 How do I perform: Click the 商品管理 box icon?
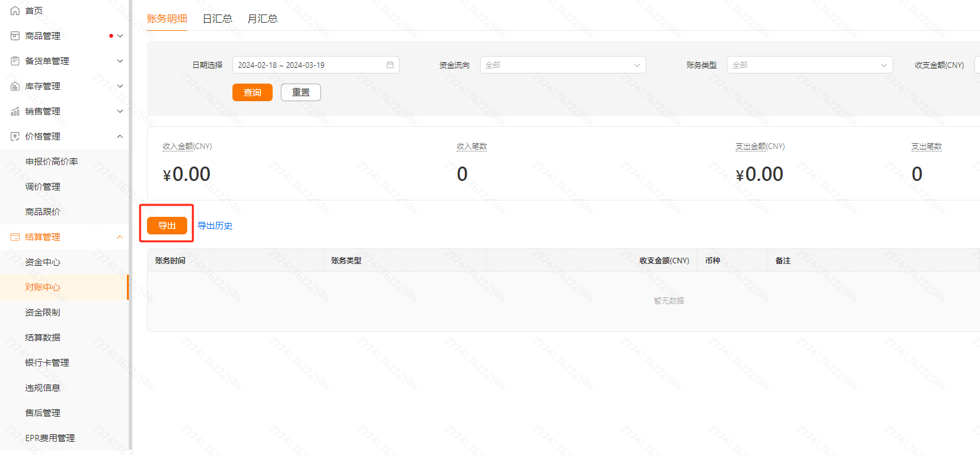15,36
